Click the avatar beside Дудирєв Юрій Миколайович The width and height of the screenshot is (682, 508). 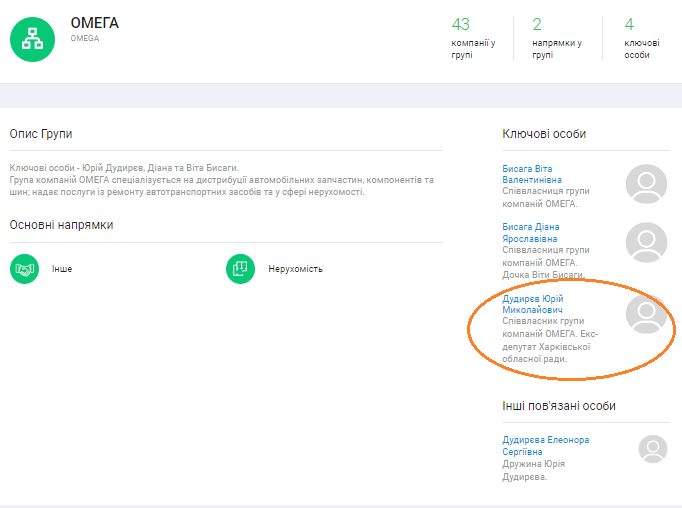pyautogui.click(x=646, y=313)
